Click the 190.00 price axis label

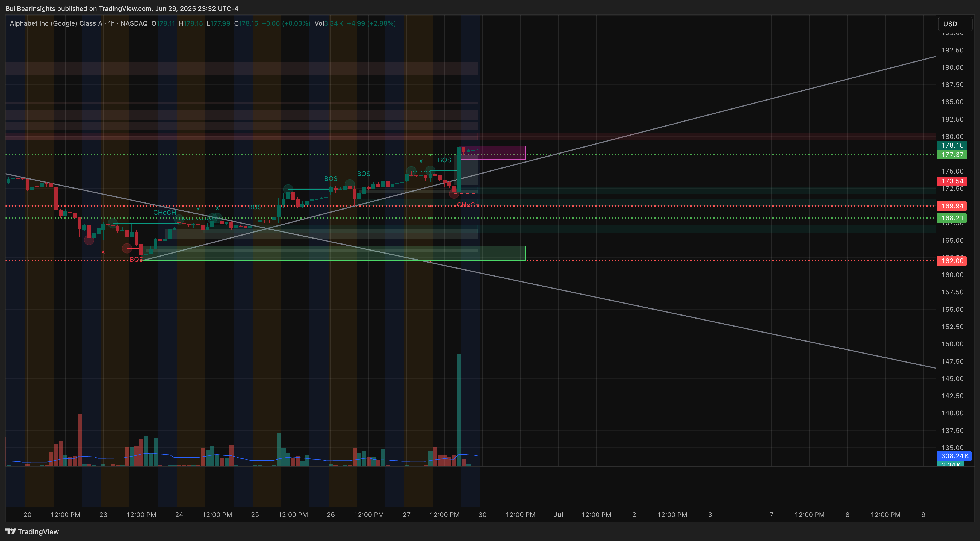[952, 67]
